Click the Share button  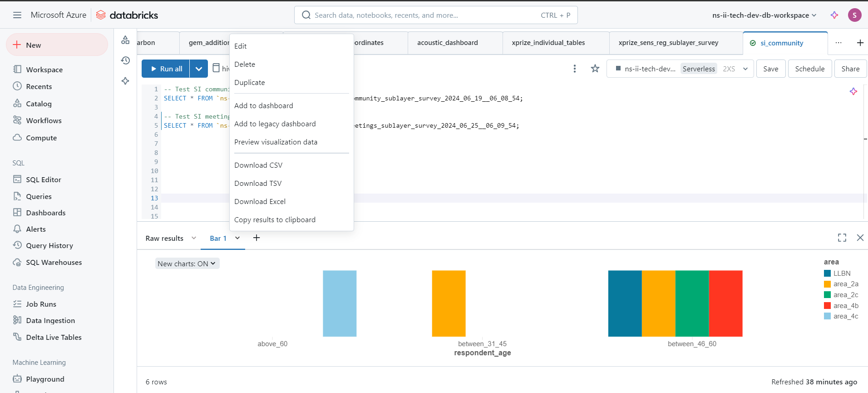[x=850, y=69]
